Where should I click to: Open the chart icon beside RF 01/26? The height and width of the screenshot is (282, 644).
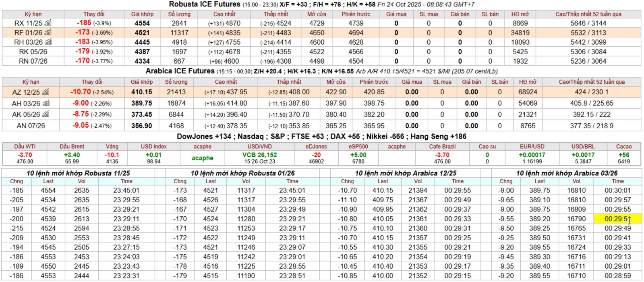pos(48,33)
